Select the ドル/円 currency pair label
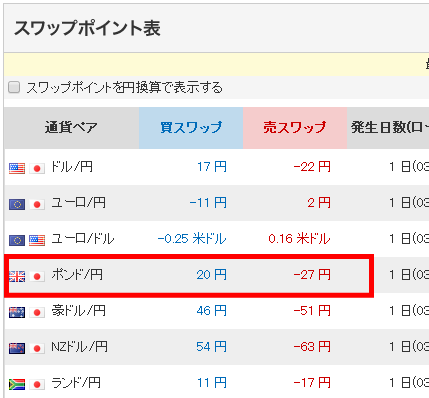 coord(72,167)
